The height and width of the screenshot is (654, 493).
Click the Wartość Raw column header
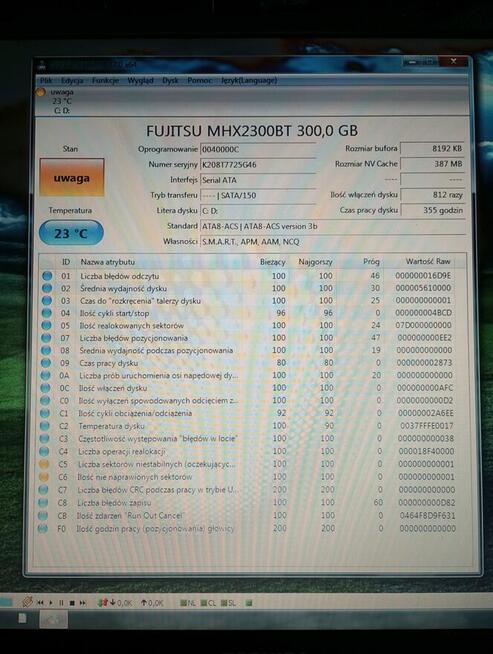click(x=428, y=262)
